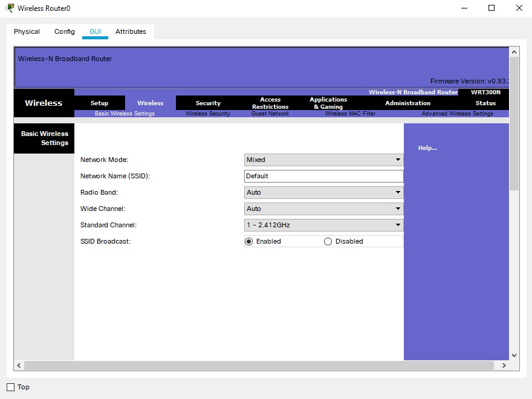Click the 'Standard Channel:' label
This screenshot has height=399, width=532.
(108, 225)
